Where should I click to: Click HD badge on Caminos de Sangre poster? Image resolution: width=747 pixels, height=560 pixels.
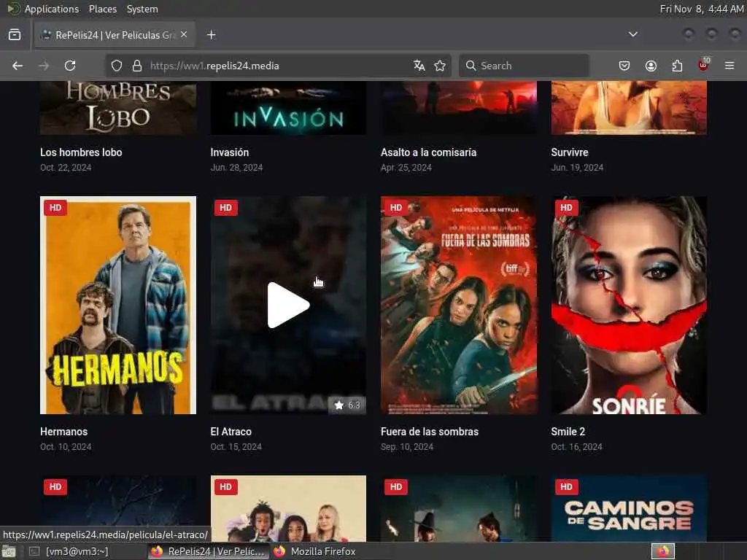(566, 486)
